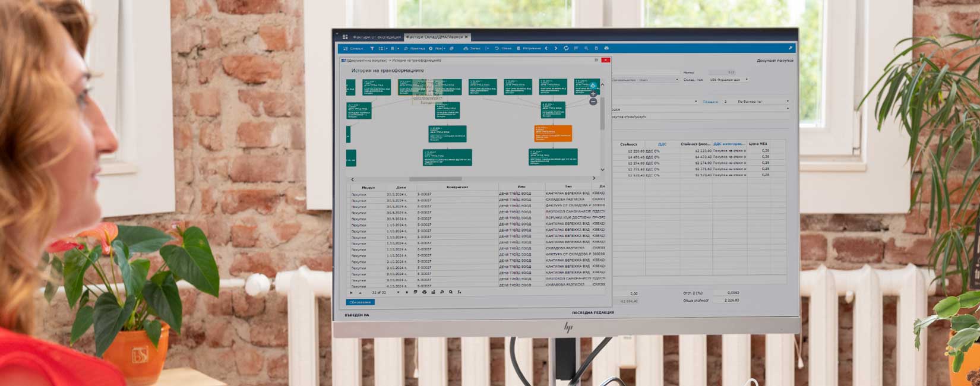Sort by Модул column header
This screenshot has height=386, width=980.
click(x=368, y=187)
